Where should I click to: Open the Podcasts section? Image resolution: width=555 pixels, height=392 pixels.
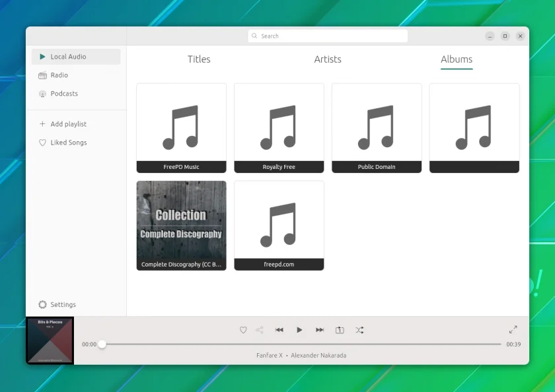click(76, 93)
